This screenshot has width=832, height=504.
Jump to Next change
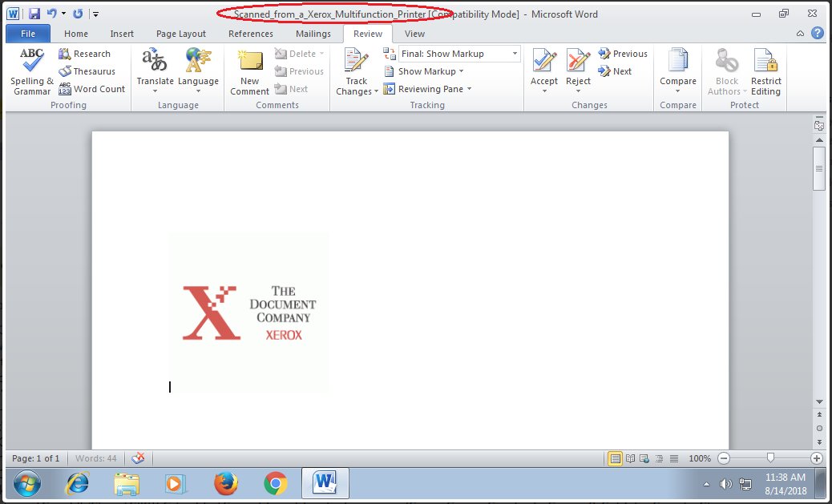(x=615, y=71)
